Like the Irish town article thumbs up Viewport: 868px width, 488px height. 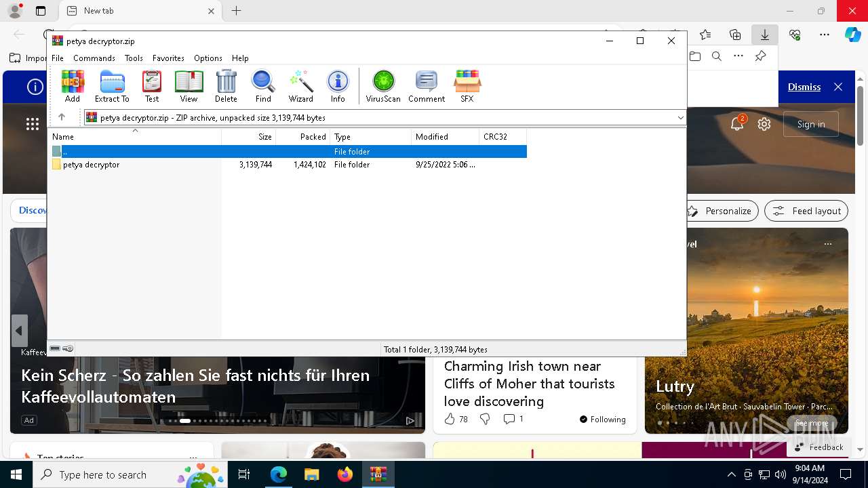coord(450,420)
